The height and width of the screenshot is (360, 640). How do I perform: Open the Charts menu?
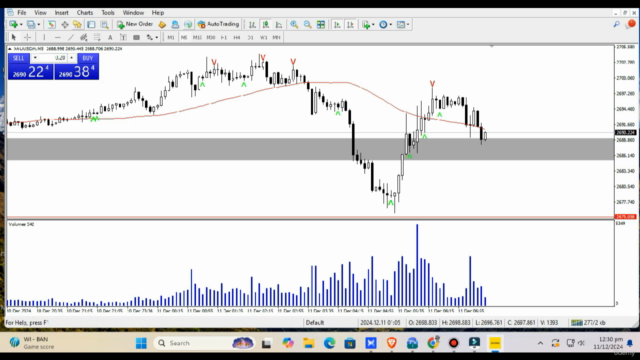click(x=85, y=13)
